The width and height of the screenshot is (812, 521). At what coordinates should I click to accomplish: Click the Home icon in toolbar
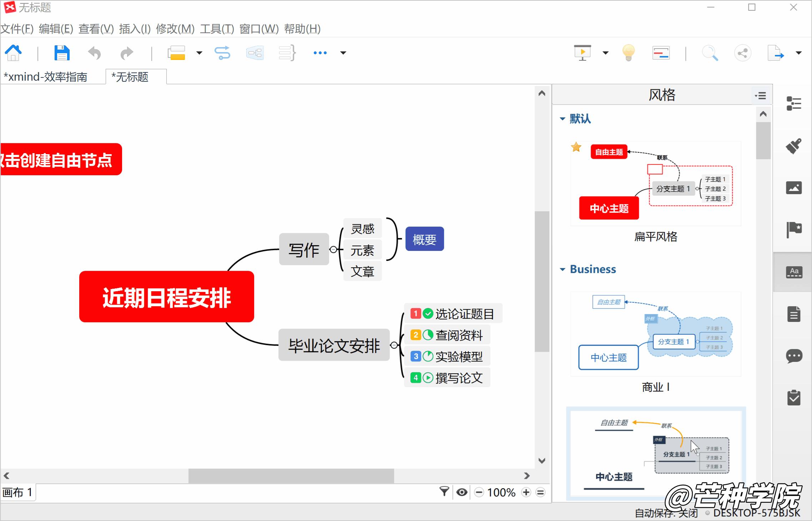coord(14,53)
